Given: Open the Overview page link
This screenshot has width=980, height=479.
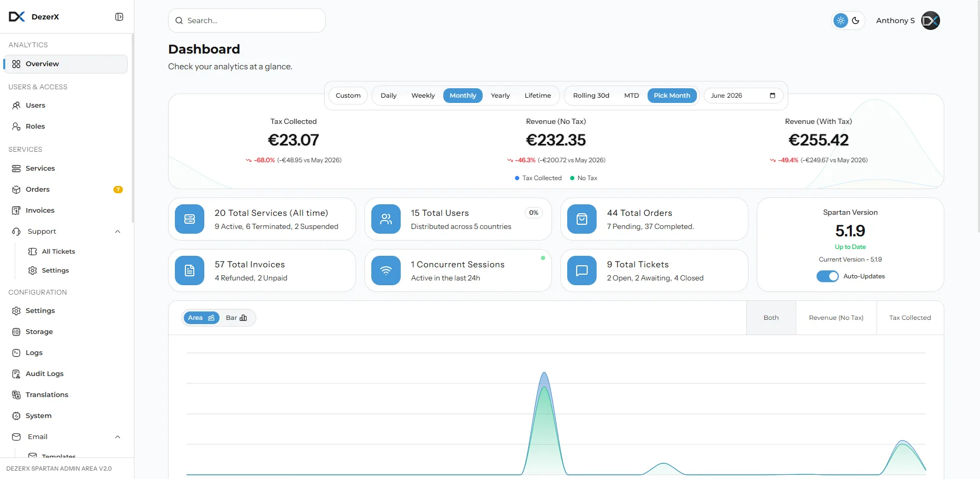Looking at the screenshot, I should [66, 64].
